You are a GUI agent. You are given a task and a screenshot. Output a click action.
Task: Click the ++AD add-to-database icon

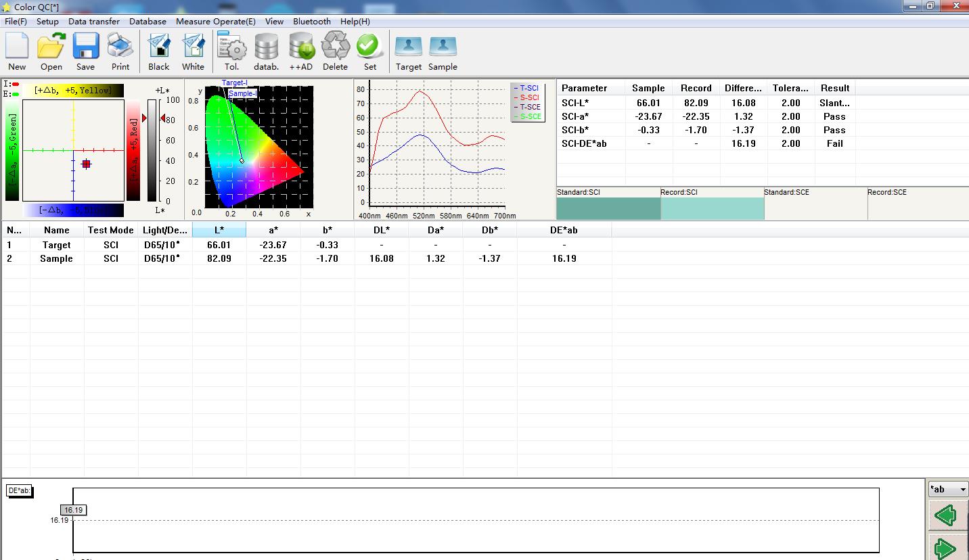[301, 52]
